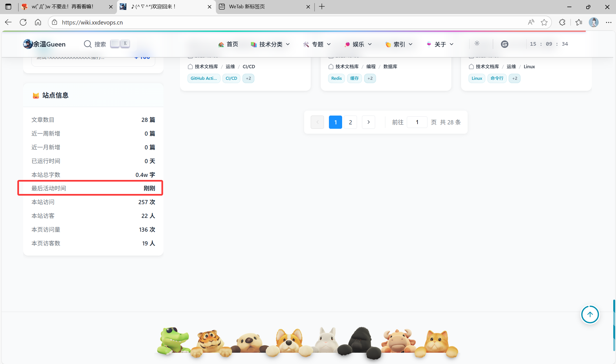Viewport: 616px width, 364px height.
Task: Open browser extensions puzzle icon
Action: 562,22
